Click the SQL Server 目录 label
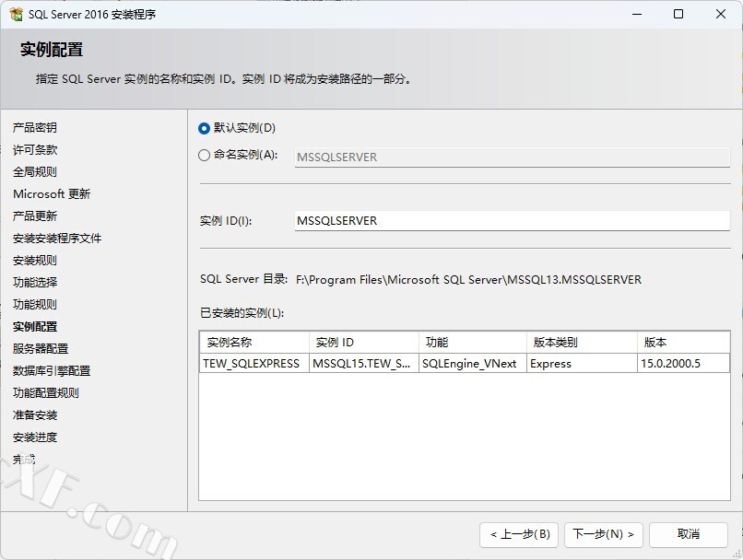 (x=243, y=279)
